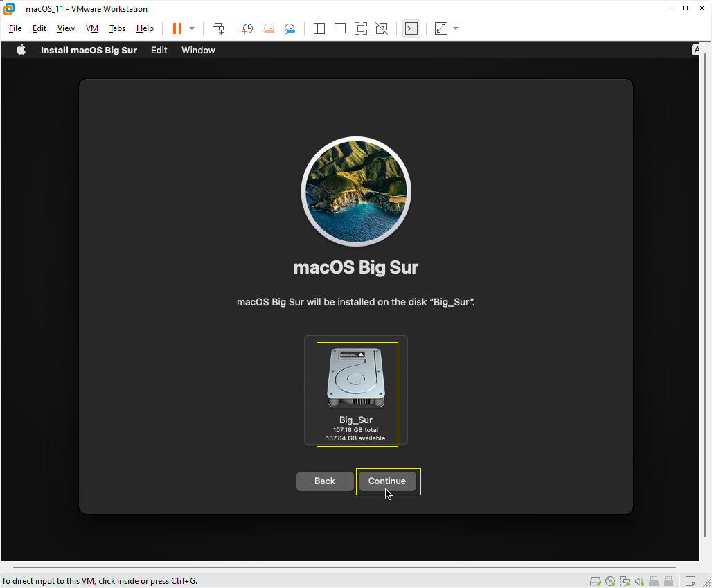Click the USB device icon beside the sound icon

pos(654,581)
